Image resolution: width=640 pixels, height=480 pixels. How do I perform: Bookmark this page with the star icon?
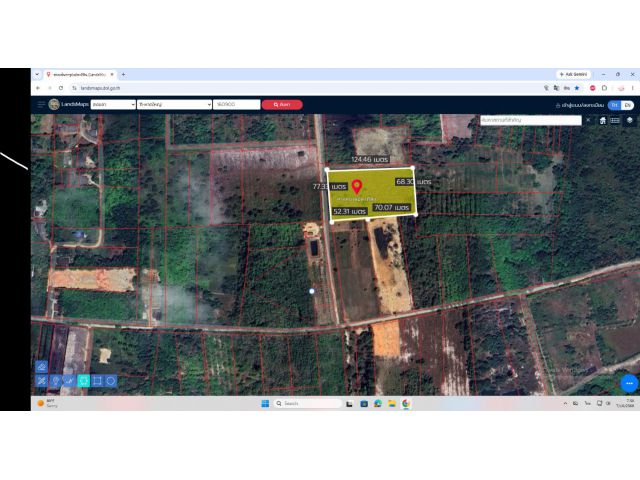[577, 88]
